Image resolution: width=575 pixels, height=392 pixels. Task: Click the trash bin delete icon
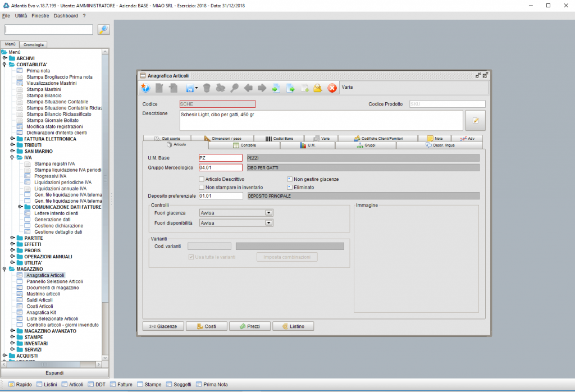pos(207,88)
